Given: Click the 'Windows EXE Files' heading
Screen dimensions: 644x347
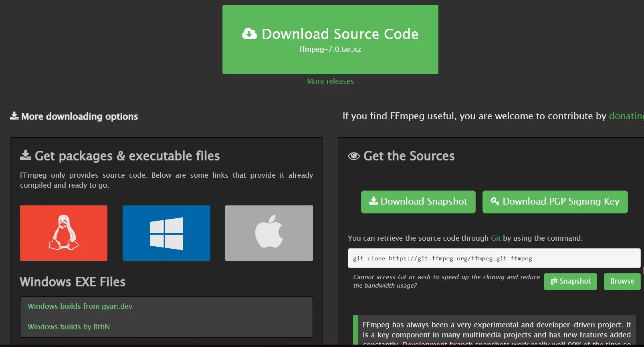Looking at the screenshot, I should tap(73, 282).
